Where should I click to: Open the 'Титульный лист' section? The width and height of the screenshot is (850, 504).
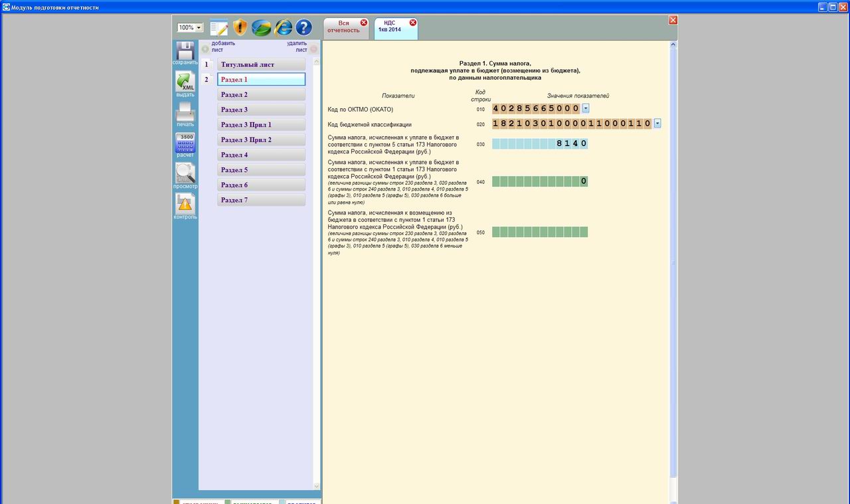click(x=262, y=64)
